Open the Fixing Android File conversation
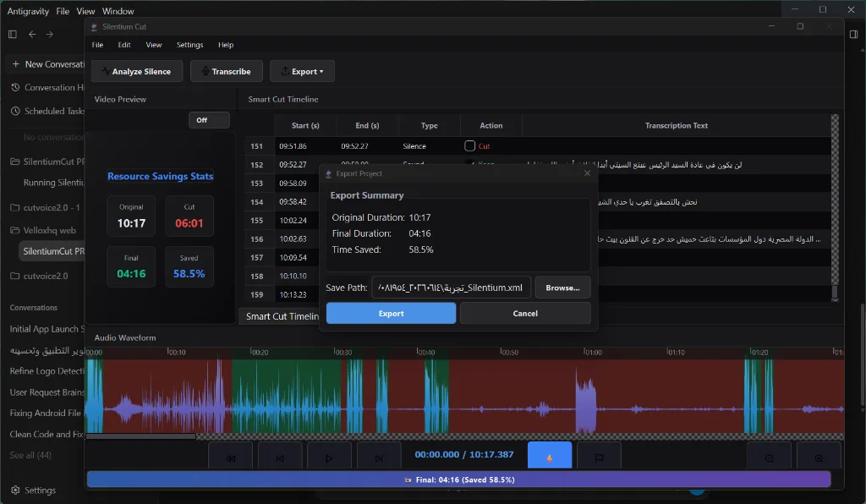The width and height of the screenshot is (866, 504). coord(47,413)
